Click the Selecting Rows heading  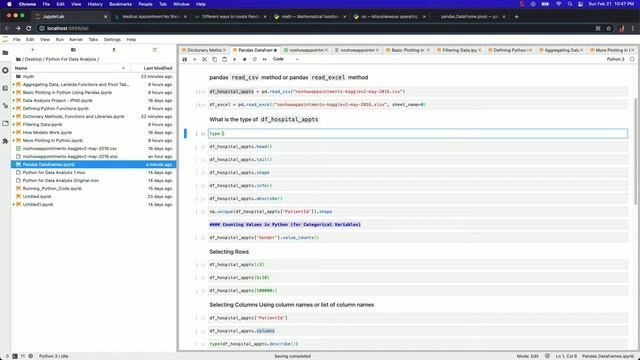point(229,252)
